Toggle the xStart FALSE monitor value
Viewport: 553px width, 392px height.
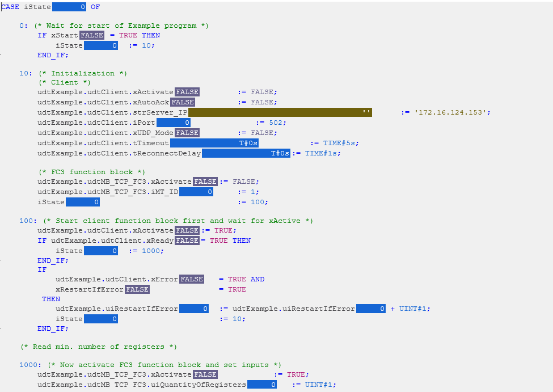tap(92, 35)
